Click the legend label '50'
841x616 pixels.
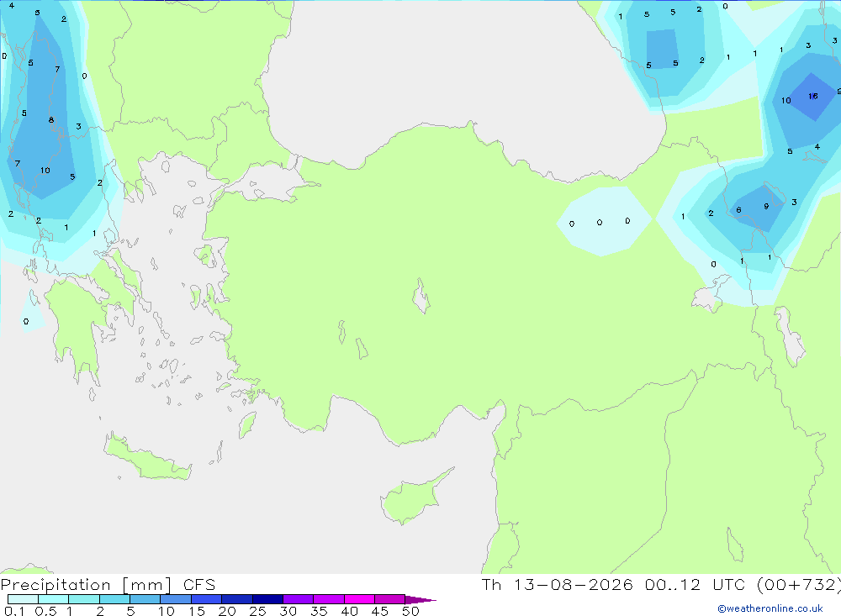[x=410, y=611]
